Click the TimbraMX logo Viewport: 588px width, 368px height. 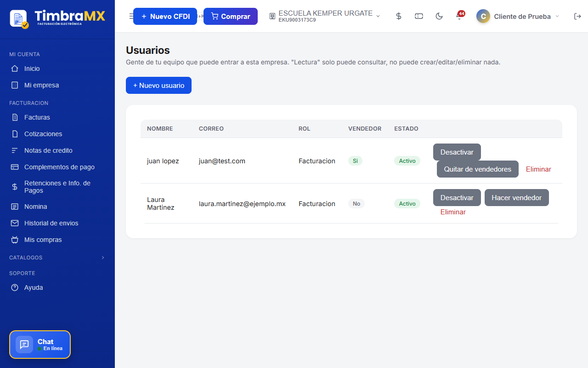coord(57,18)
